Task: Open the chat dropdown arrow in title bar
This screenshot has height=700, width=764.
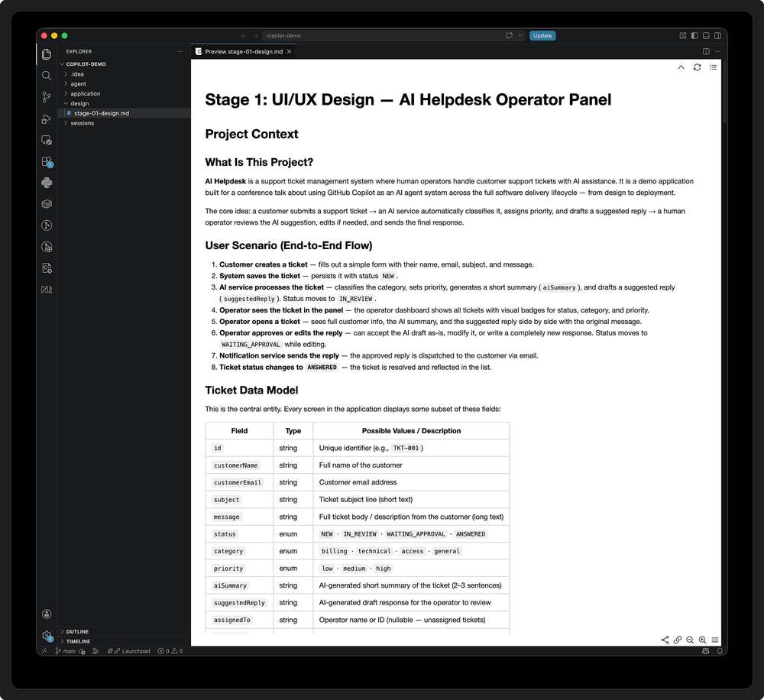Action: (520, 36)
